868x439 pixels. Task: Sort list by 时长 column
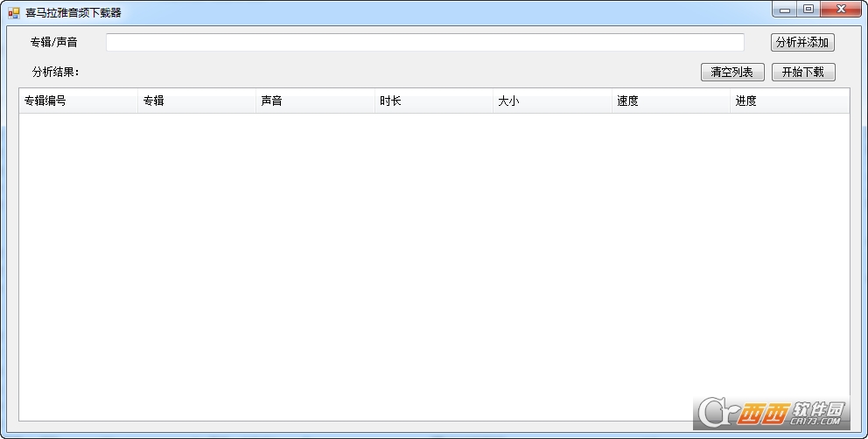pyautogui.click(x=433, y=101)
